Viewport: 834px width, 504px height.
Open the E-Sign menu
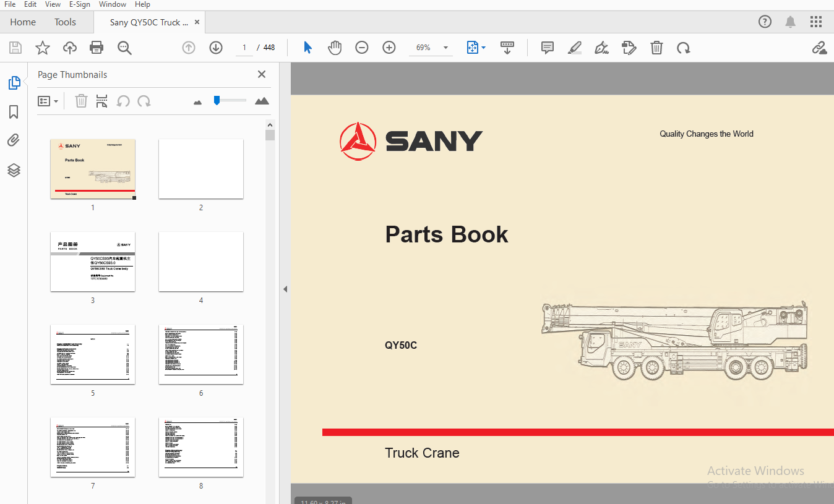pyautogui.click(x=79, y=4)
